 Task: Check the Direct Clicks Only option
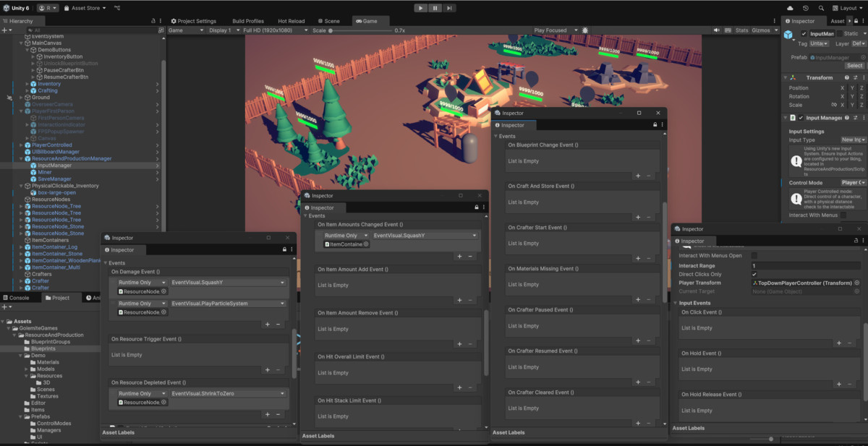[754, 274]
